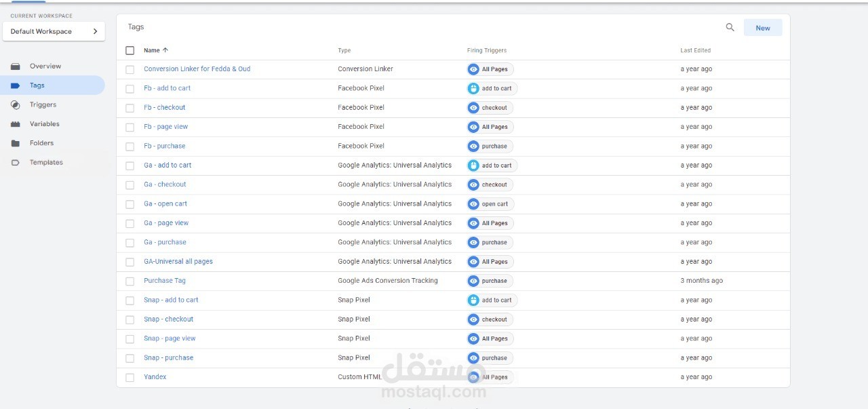868x409 pixels.
Task: Click the 'Google Ads Conversion Tracking' type cell
Action: [388, 281]
